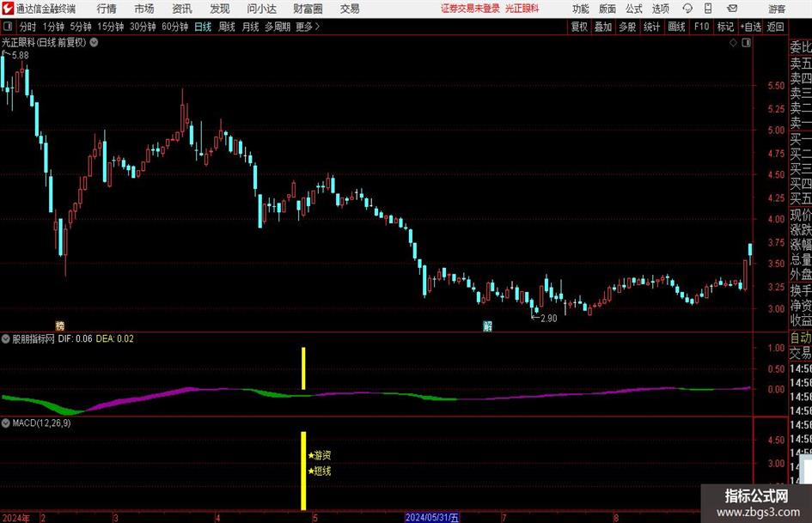812x523 pixels.
Task: Open the 公式 menu
Action: pyautogui.click(x=634, y=9)
